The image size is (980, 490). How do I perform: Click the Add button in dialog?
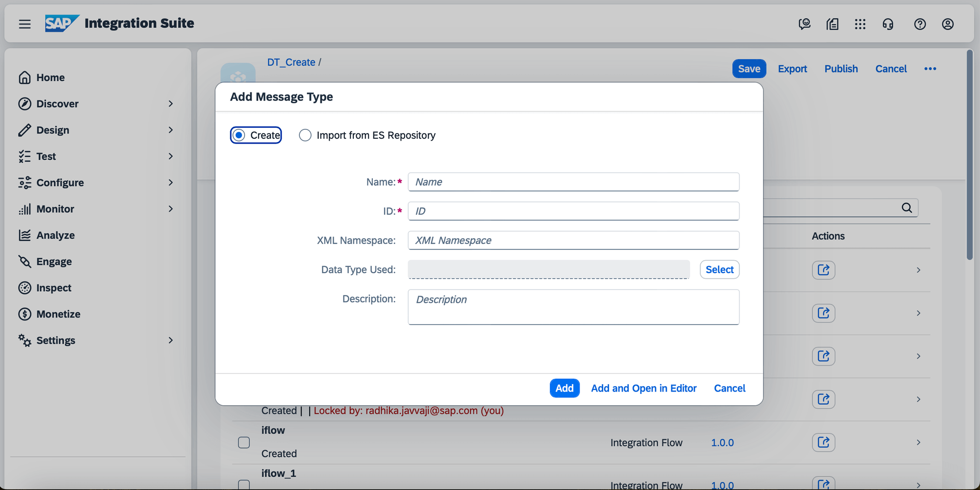coord(564,388)
